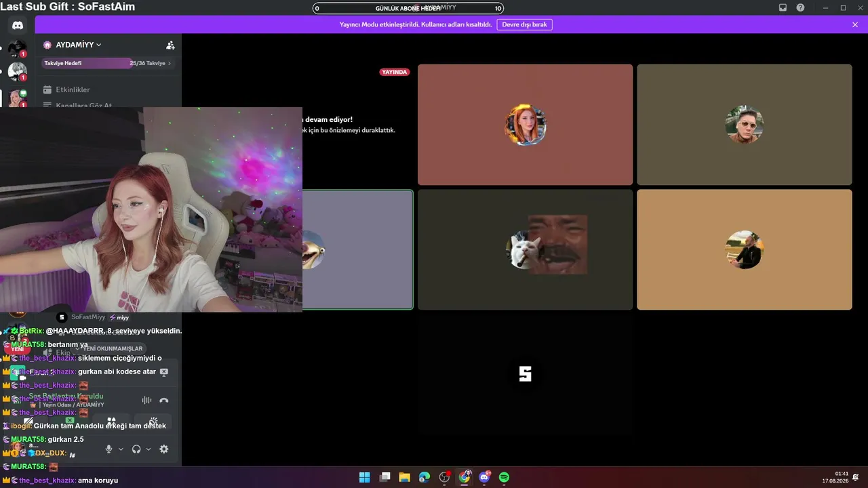Screen dimensions: 868x488
Task: Click the Devre dışı bırak button
Action: [x=524, y=24]
